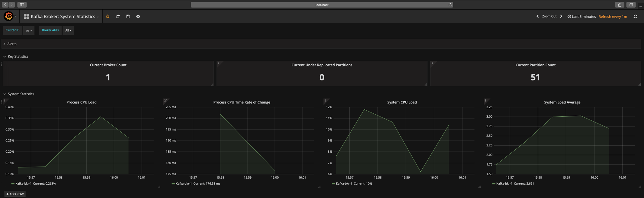
Task: Open the Process CPU Load panel title menu
Action: (x=82, y=102)
